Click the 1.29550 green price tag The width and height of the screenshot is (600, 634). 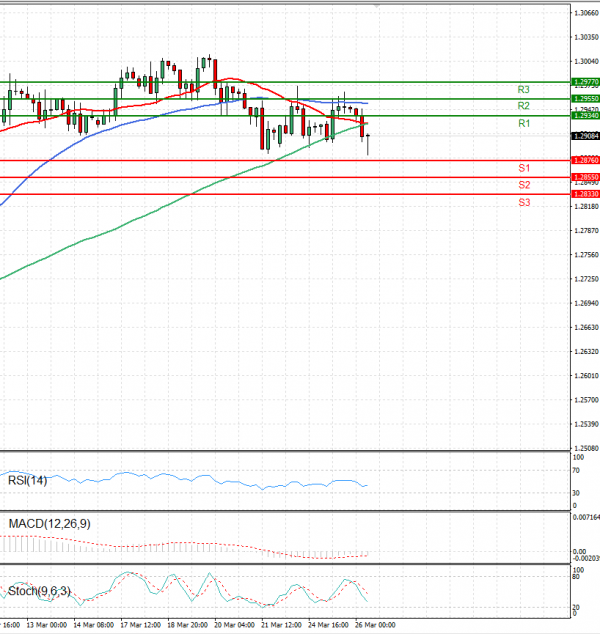[586, 99]
